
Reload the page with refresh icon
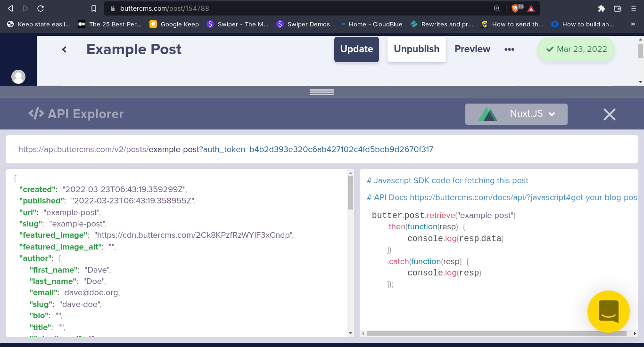point(41,8)
